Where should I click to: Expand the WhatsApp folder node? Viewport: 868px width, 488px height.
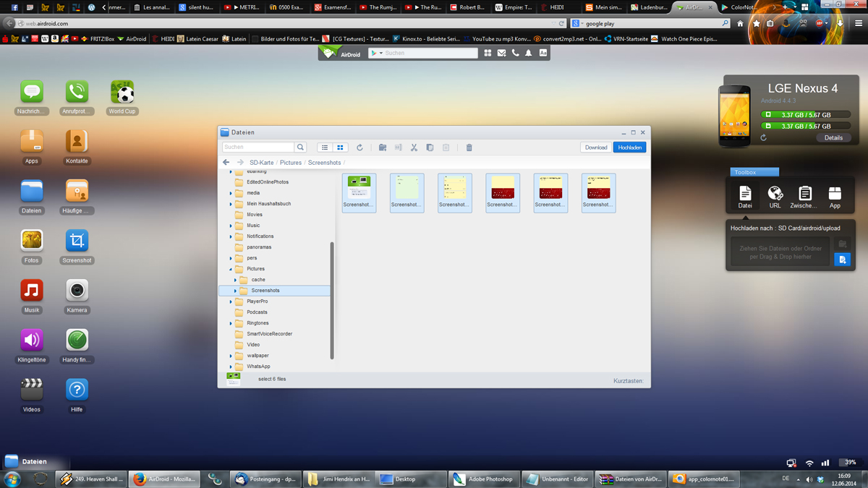click(x=231, y=367)
